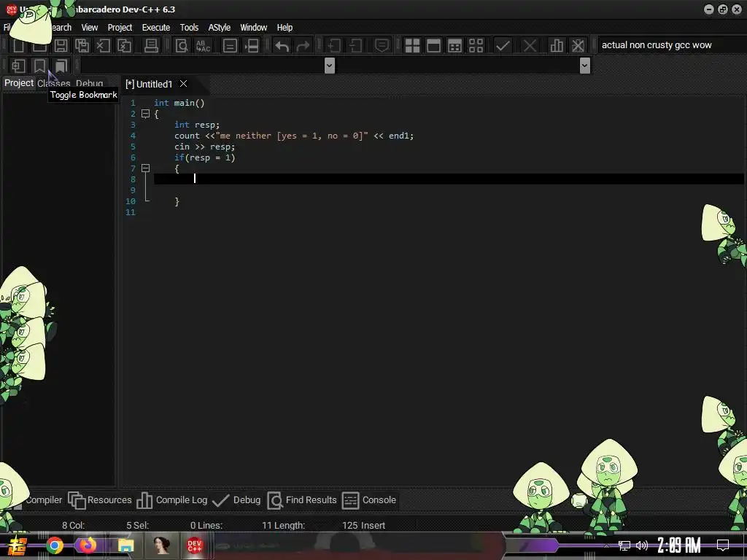Open the Windows Start button
Screen dimensions: 747x560
(x=18, y=545)
